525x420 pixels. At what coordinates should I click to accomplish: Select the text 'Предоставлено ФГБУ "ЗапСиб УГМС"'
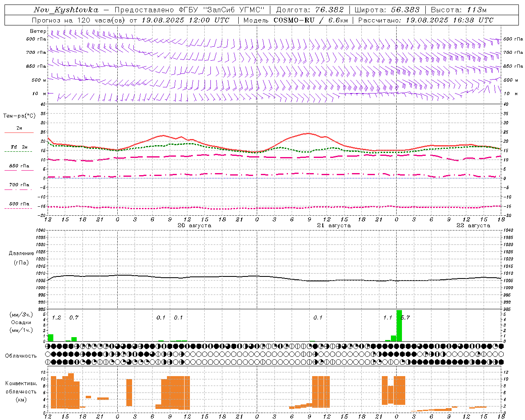pyautogui.click(x=189, y=10)
